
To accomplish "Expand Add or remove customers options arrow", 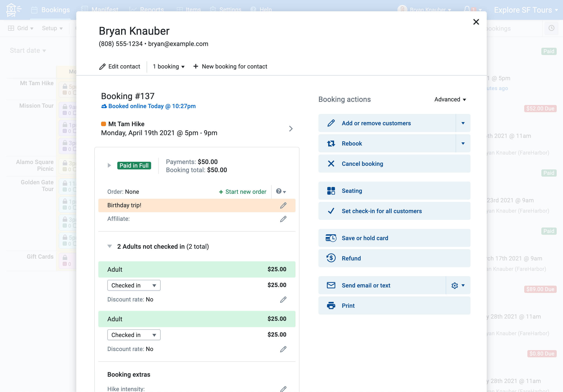I will (463, 123).
